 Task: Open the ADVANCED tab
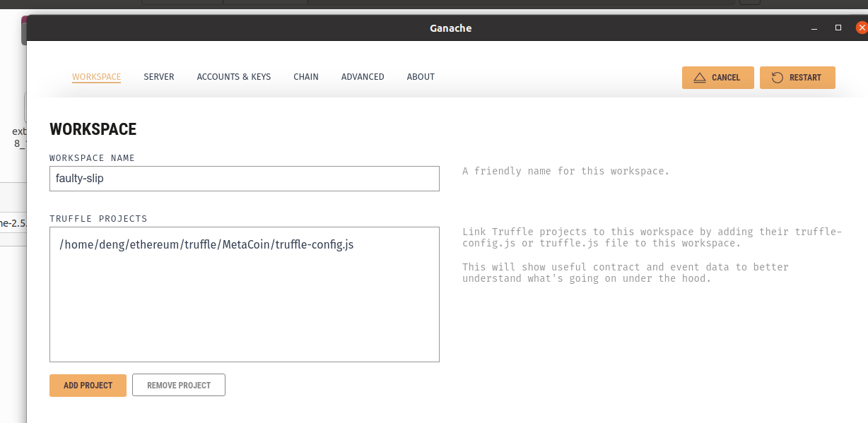[363, 77]
